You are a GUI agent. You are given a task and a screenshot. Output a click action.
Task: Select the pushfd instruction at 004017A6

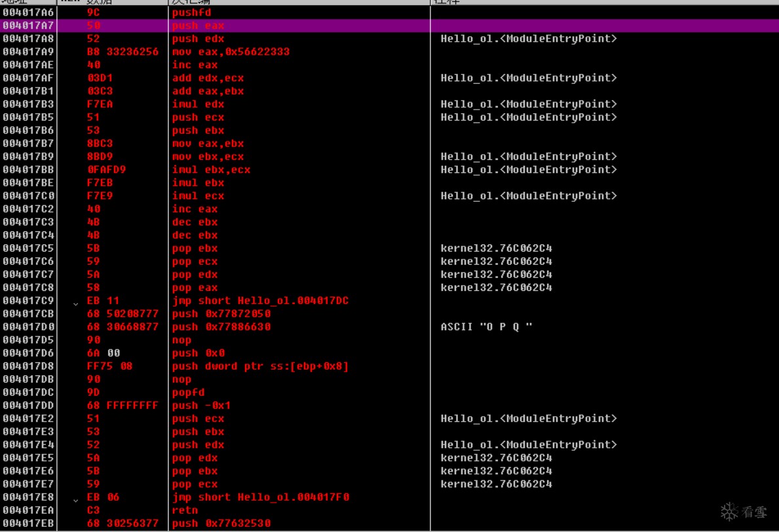[x=191, y=12]
